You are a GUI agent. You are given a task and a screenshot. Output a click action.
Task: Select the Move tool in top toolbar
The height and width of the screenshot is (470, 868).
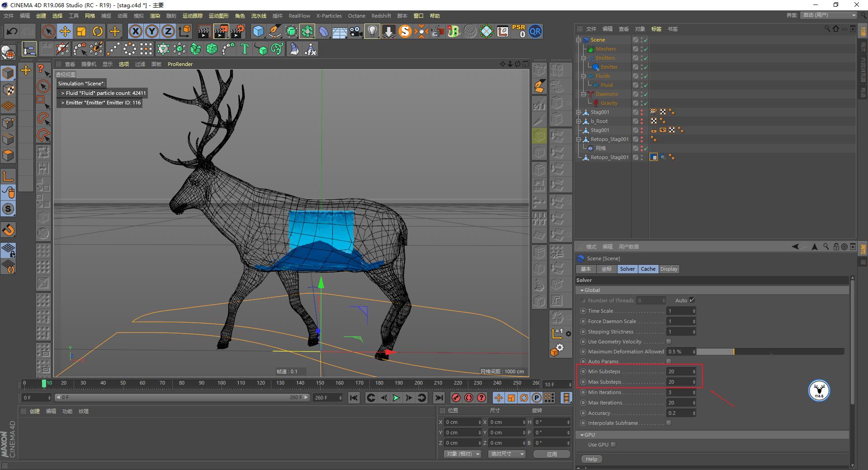click(65, 31)
